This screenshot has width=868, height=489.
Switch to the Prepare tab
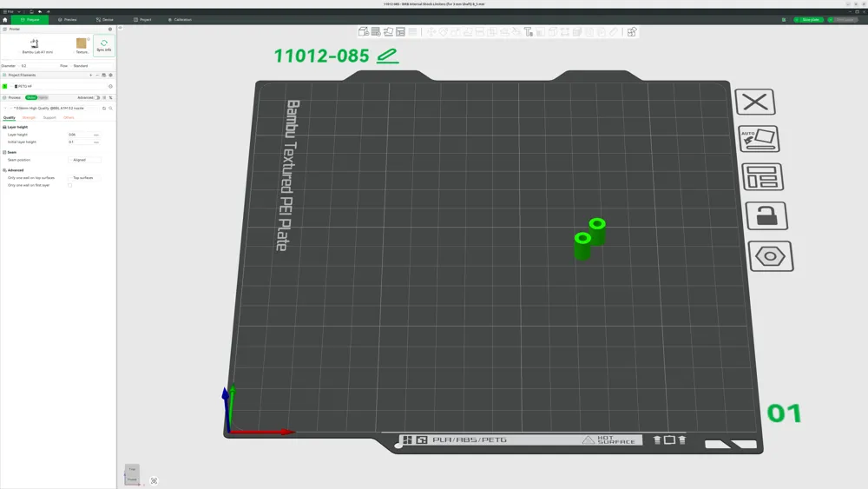[30, 20]
